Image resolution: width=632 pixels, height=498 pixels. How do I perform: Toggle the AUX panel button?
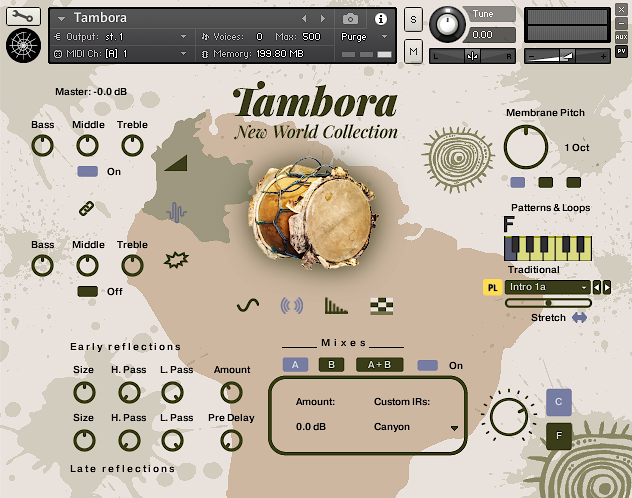click(621, 37)
